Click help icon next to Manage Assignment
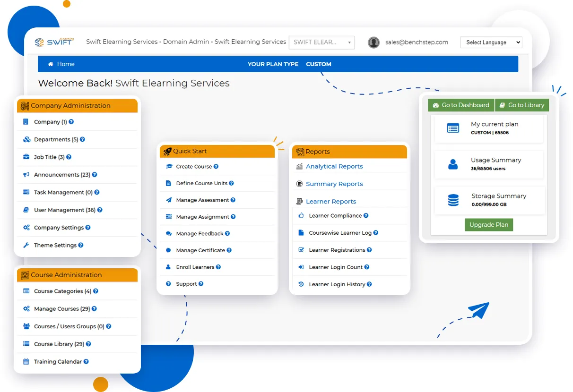The width and height of the screenshot is (573, 392). pos(233,217)
